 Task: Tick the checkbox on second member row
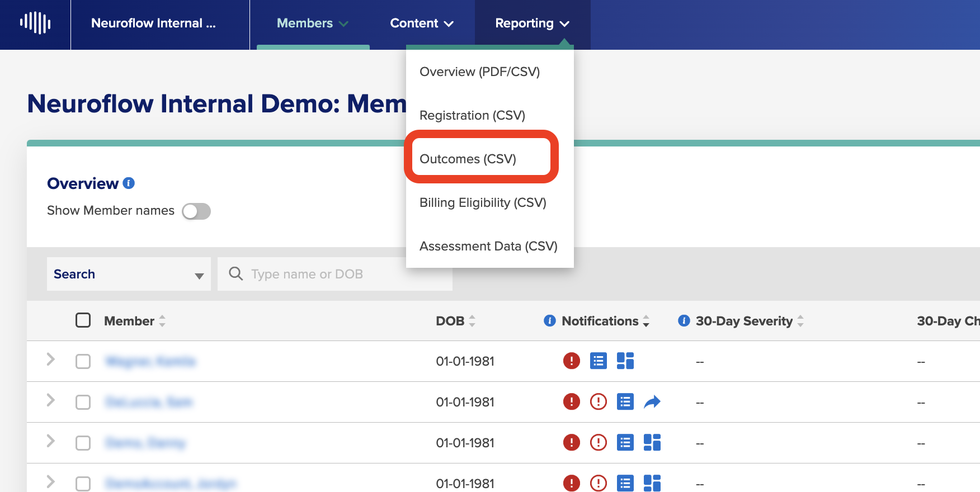click(x=83, y=402)
